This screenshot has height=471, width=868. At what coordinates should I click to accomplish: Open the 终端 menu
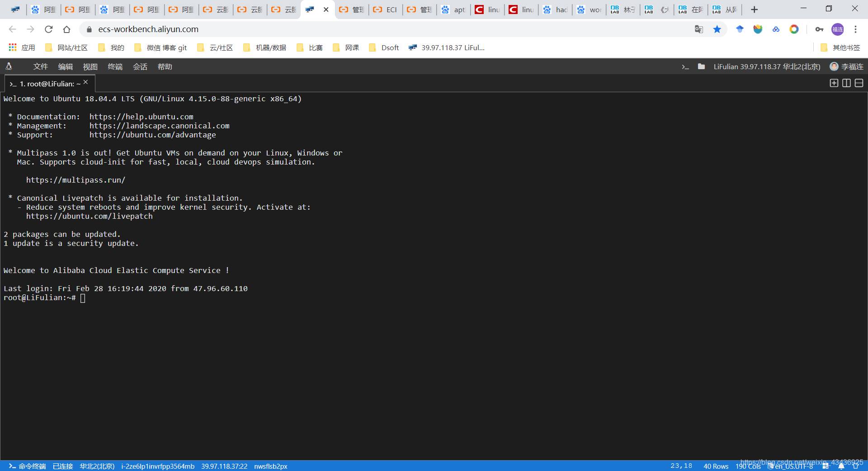tap(115, 66)
